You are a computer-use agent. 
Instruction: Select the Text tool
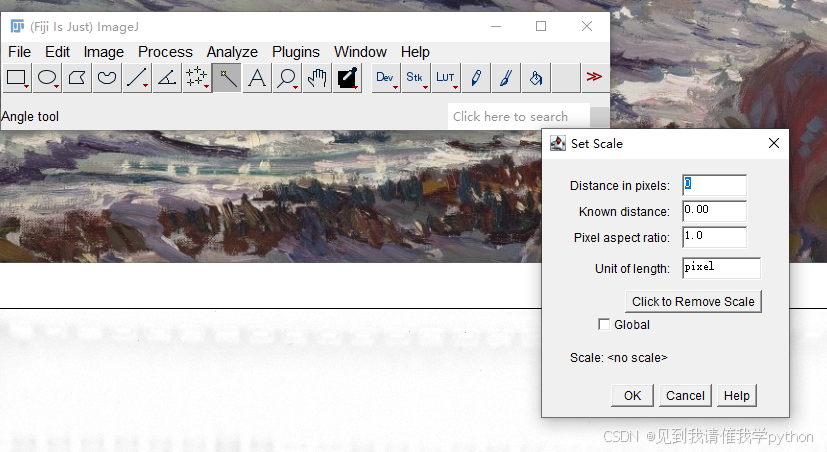257,78
